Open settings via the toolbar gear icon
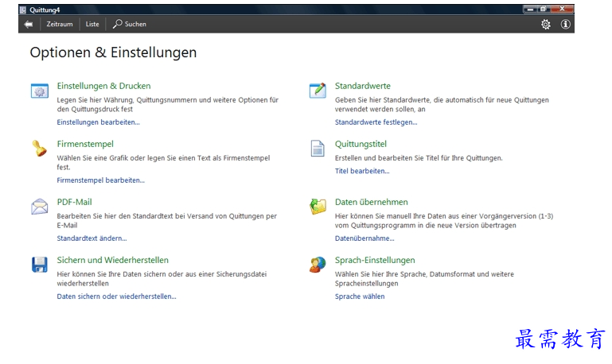Viewport: 612px width, 364px height. point(545,25)
